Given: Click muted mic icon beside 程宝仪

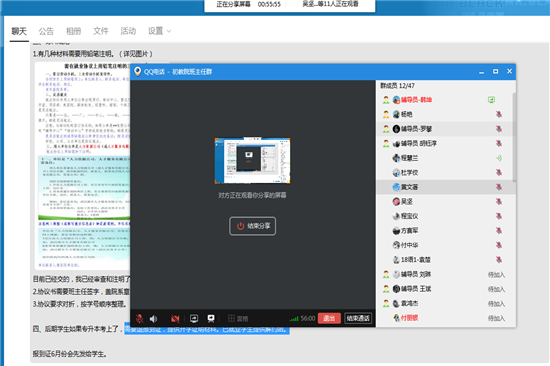Looking at the screenshot, I should click(499, 216).
